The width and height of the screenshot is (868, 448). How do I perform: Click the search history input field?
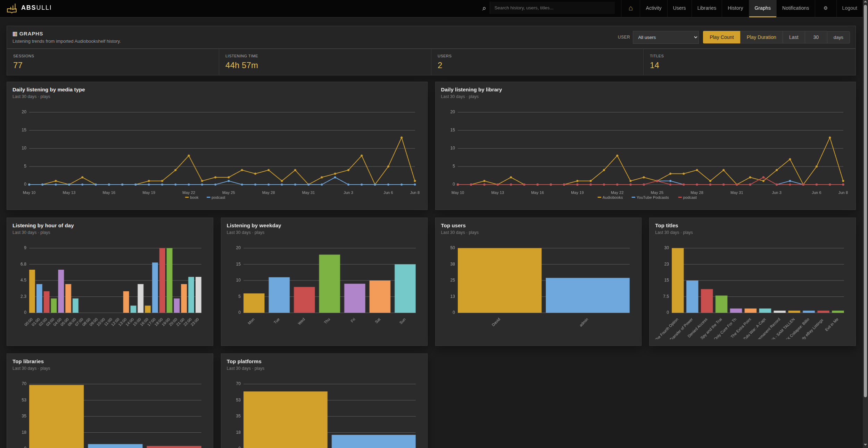552,8
